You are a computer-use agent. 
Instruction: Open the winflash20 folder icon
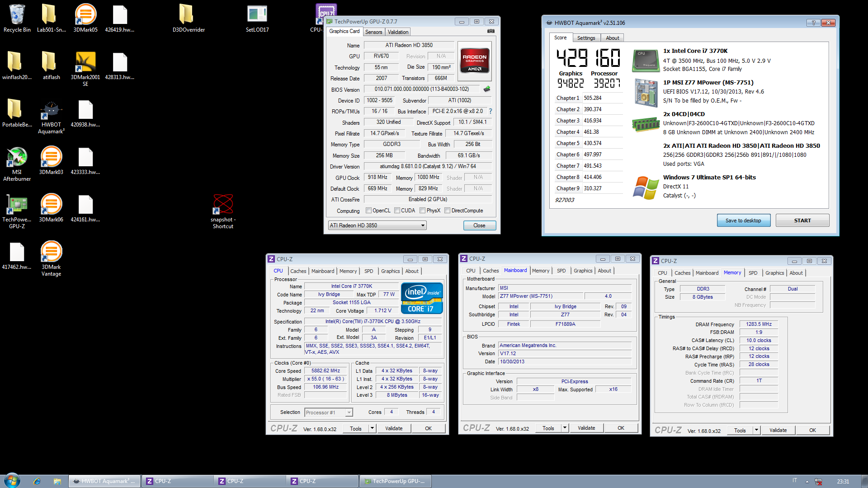pyautogui.click(x=17, y=66)
